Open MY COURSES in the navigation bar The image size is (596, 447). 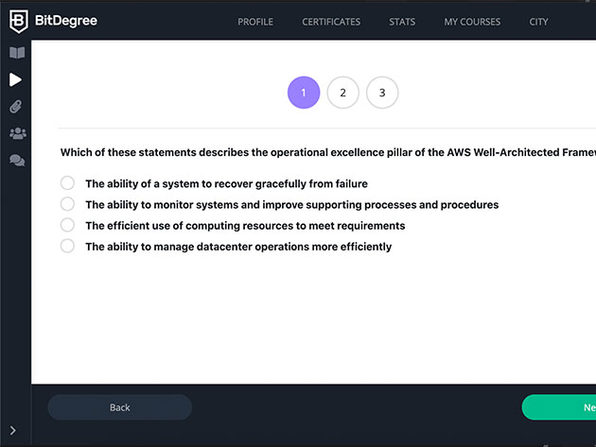(x=472, y=22)
